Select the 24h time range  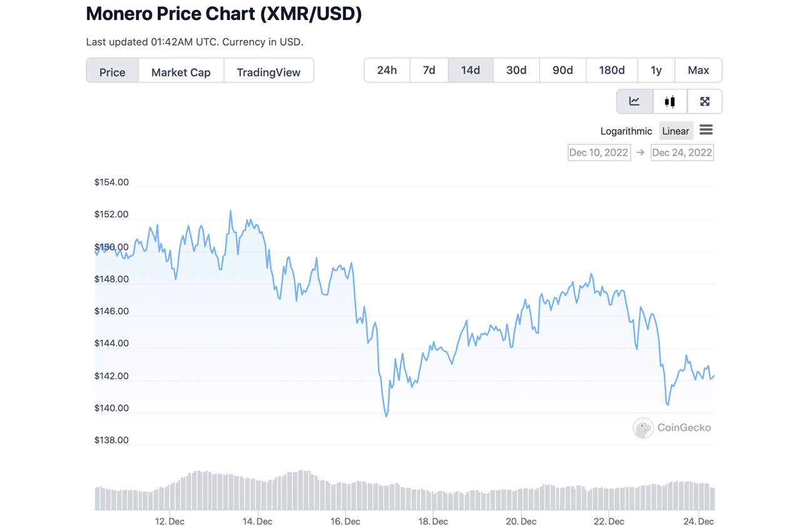pos(386,70)
